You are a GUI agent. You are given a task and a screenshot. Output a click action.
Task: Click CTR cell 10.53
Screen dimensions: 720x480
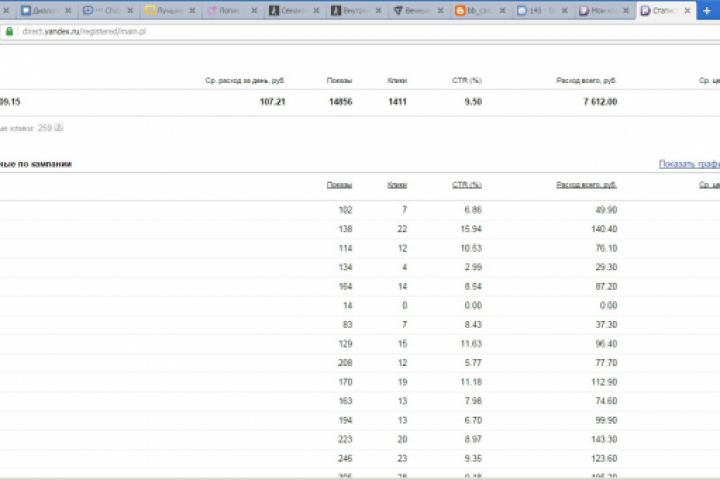[471, 248]
